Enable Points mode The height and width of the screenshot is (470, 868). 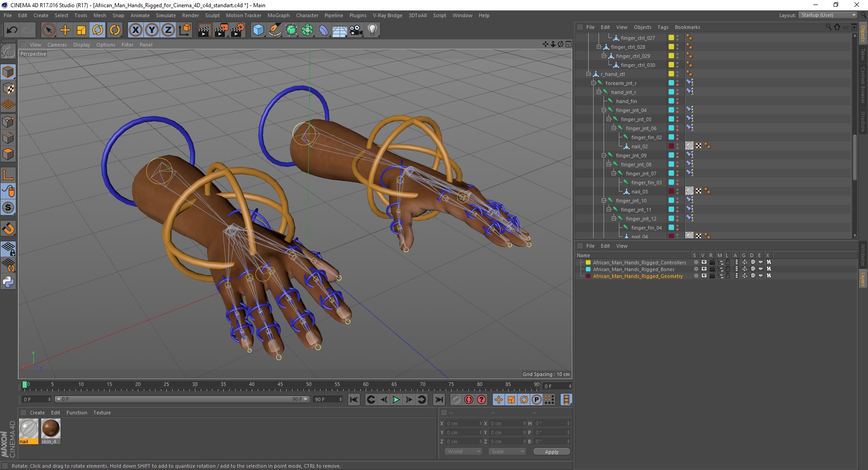tap(8, 121)
